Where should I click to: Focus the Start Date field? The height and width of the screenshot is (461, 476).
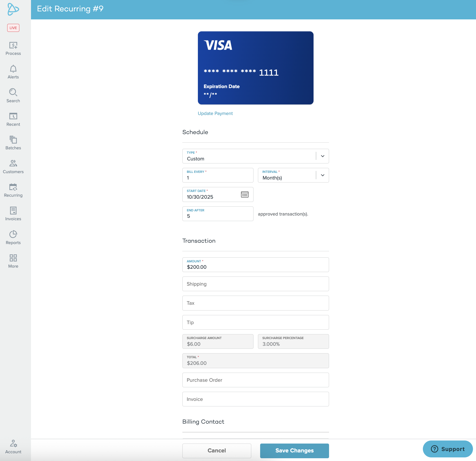pyautogui.click(x=218, y=194)
